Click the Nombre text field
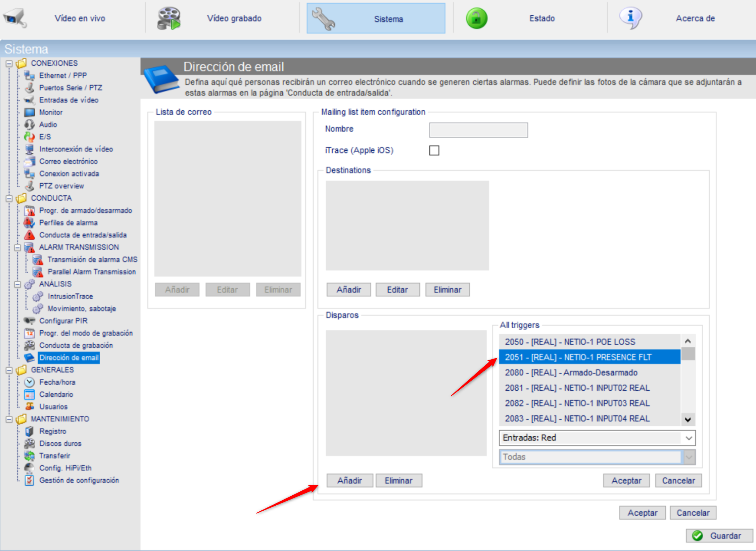Screen dimensions: 756x551 coord(478,130)
